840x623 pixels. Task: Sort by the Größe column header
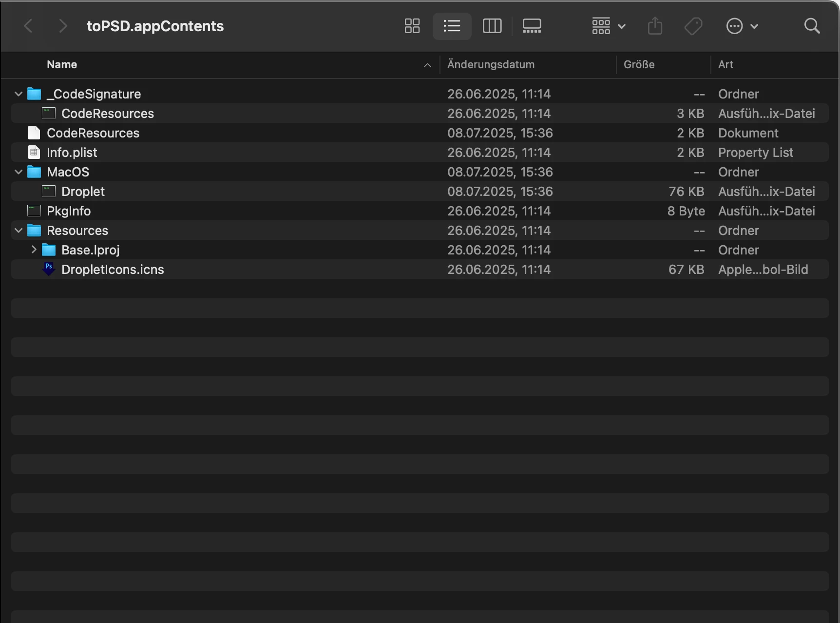tap(639, 64)
